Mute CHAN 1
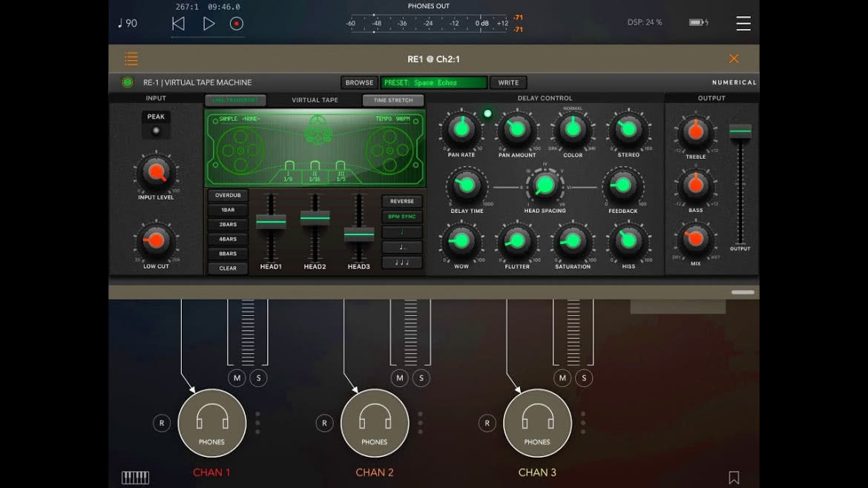This screenshot has height=488, width=868. point(237,378)
